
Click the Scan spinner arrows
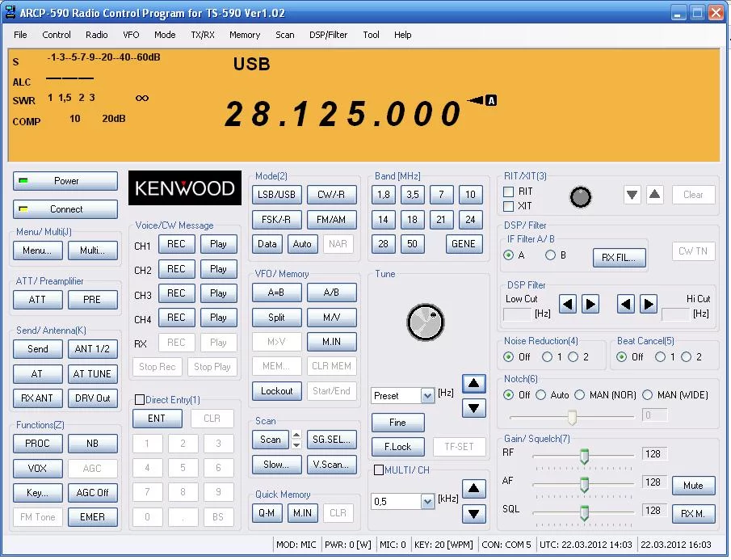tap(296, 440)
